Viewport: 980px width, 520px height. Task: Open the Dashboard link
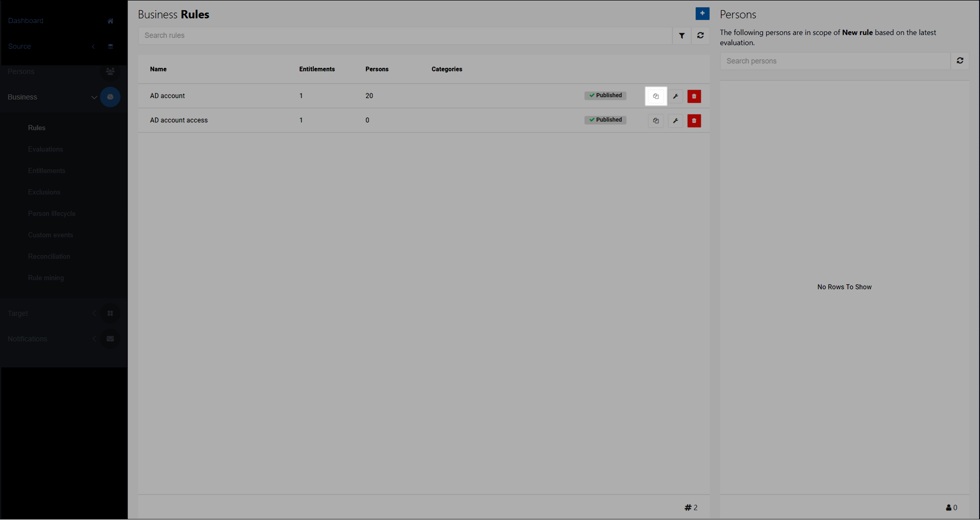coord(26,21)
